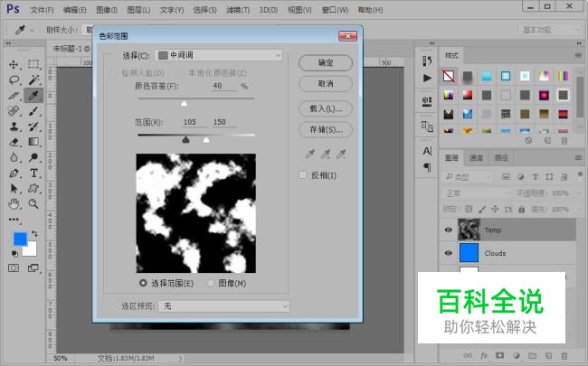Click the layer fx icon at panel bottom
This screenshot has height=366, width=588.
[x=484, y=355]
